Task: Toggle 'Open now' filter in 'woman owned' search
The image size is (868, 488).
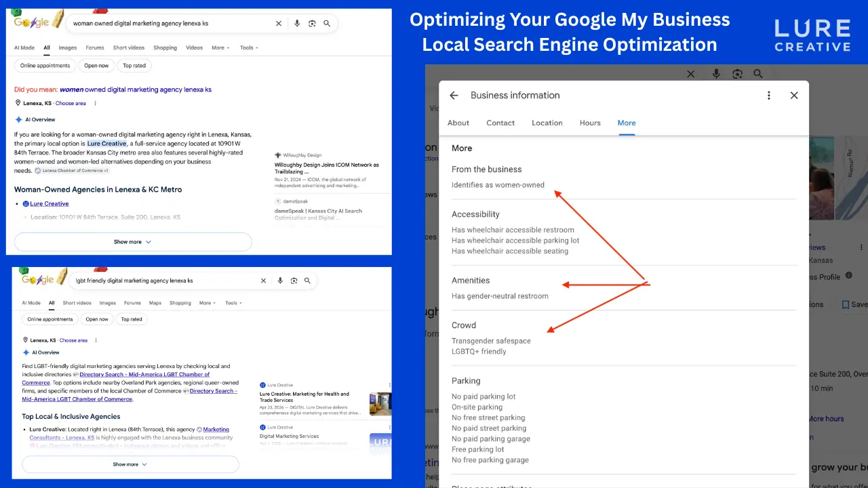Action: [96, 66]
